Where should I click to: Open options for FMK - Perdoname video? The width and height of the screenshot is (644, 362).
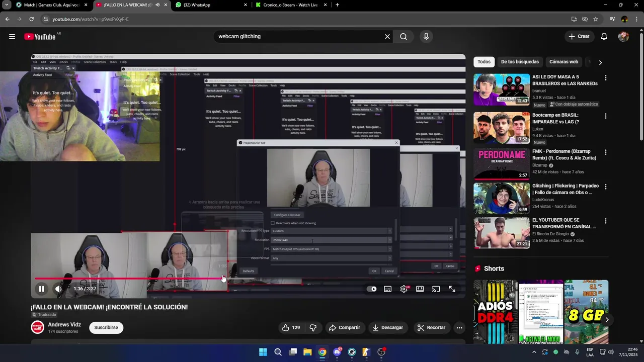click(606, 152)
